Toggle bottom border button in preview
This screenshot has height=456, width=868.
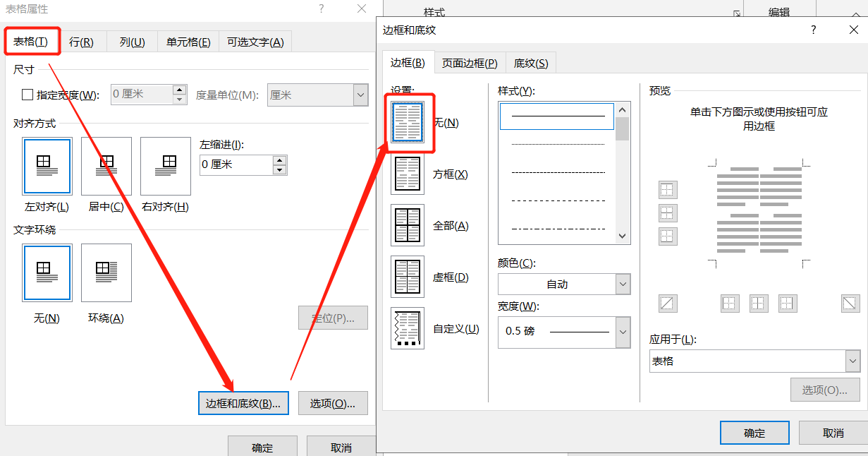coord(668,236)
